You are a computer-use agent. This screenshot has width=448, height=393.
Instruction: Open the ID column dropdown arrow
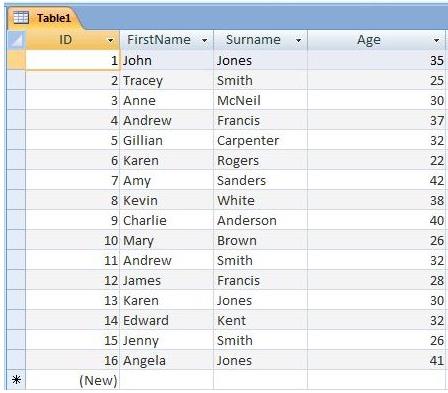110,41
